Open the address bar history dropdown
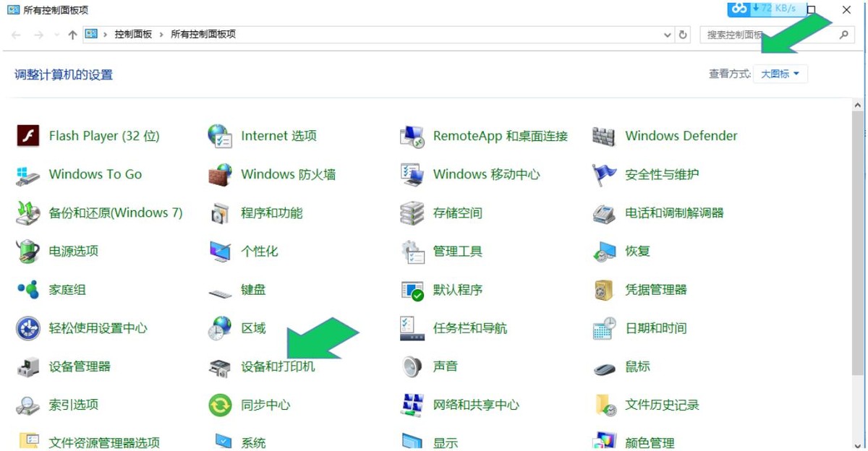Image resolution: width=868 pixels, height=451 pixels. pyautogui.click(x=667, y=34)
